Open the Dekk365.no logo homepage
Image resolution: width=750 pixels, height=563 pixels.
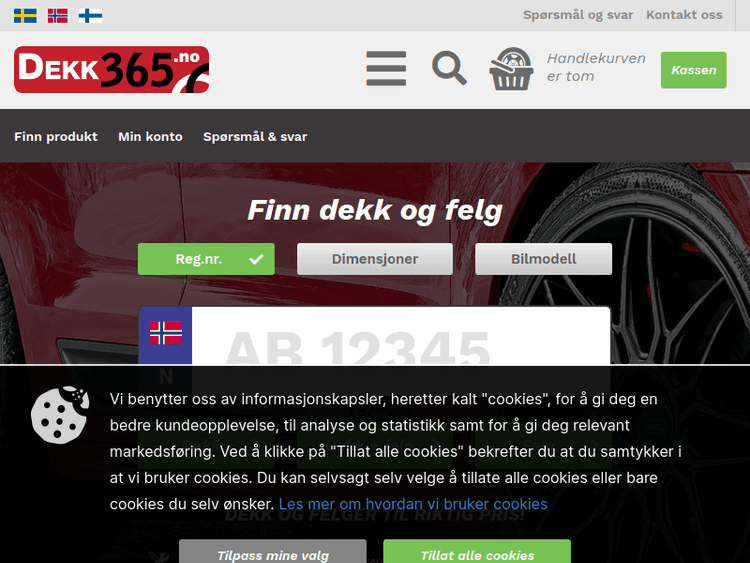[111, 69]
